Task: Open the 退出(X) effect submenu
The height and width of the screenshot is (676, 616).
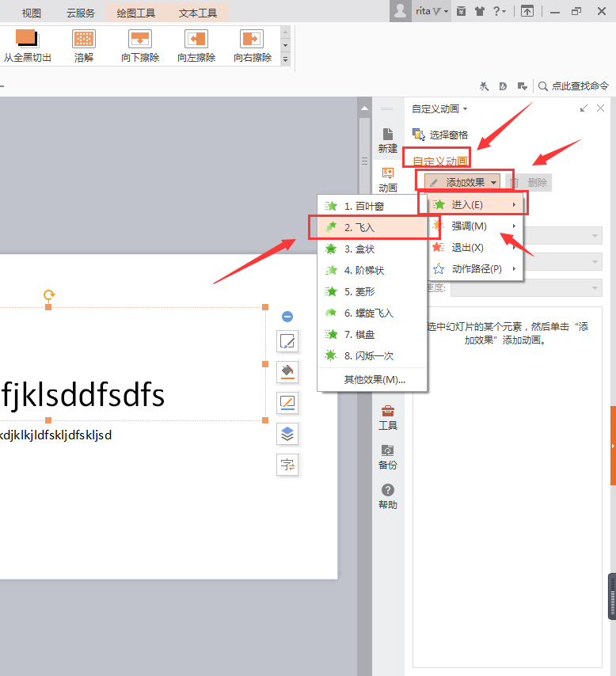Action: click(x=475, y=248)
